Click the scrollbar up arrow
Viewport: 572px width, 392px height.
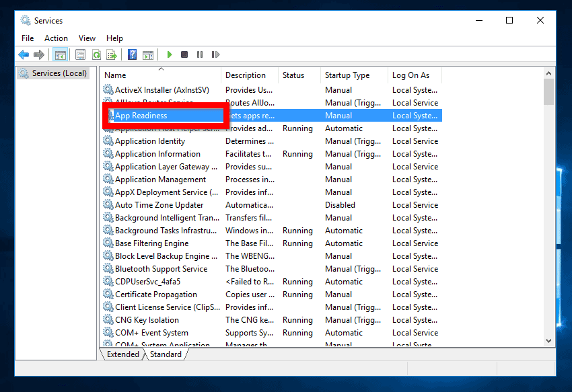(548, 73)
